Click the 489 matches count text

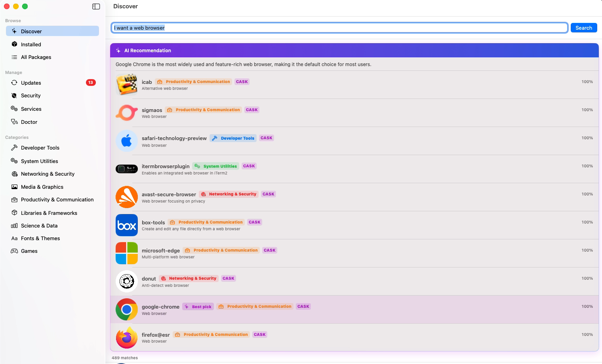coord(125,358)
